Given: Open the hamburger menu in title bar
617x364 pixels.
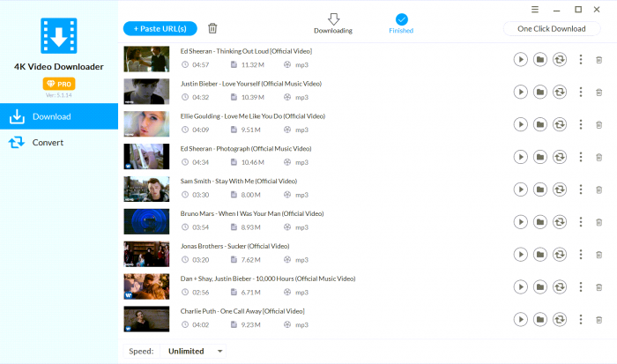Looking at the screenshot, I should pos(535,9).
